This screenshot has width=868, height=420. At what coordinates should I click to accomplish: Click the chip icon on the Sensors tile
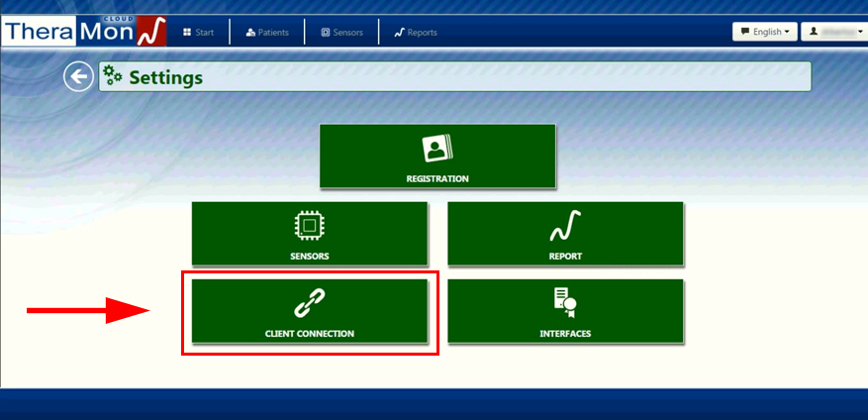[x=309, y=226]
